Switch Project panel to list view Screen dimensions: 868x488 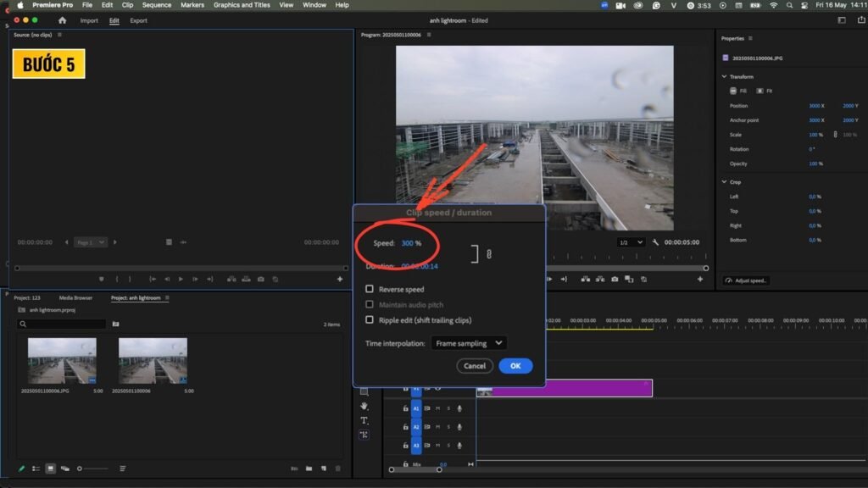click(x=36, y=469)
